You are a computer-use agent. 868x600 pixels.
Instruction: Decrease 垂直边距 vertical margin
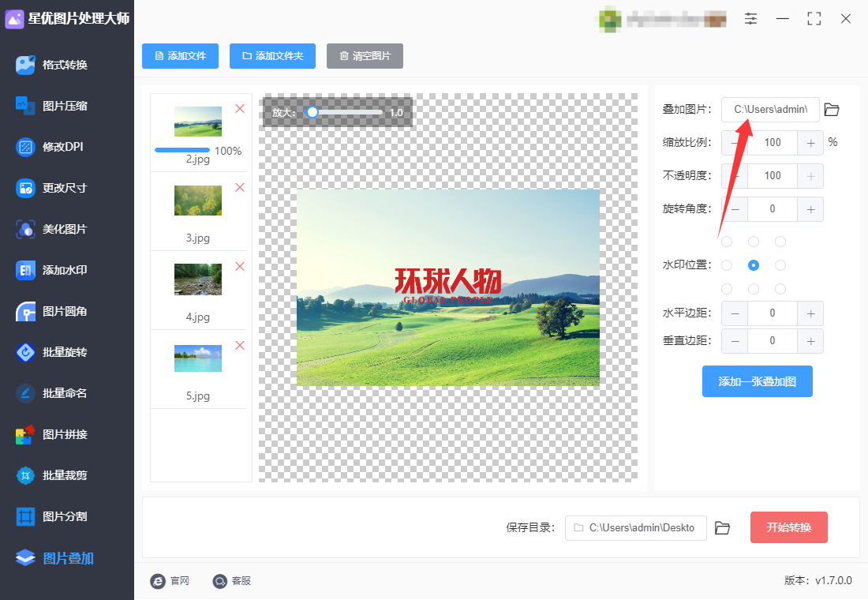(735, 341)
